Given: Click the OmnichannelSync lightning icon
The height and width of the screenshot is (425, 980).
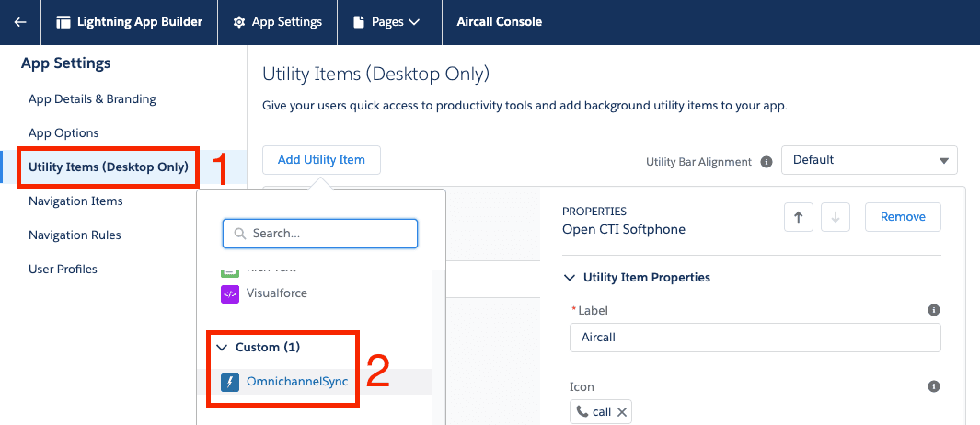Looking at the screenshot, I should (x=230, y=381).
